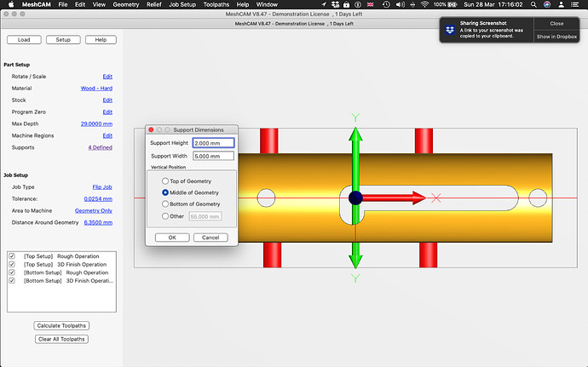Select Bottom of Geometry radio option

pyautogui.click(x=165, y=204)
